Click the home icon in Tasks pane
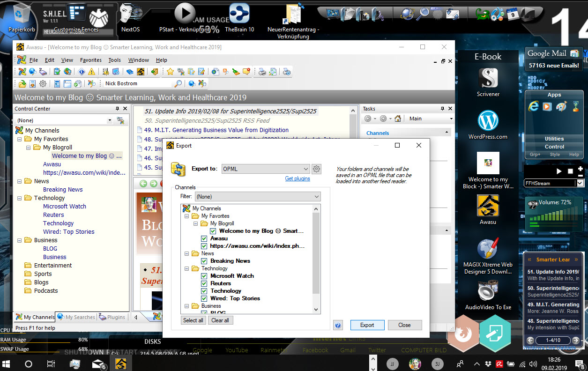Screen dimensions: 588x371 pyautogui.click(x=398, y=119)
